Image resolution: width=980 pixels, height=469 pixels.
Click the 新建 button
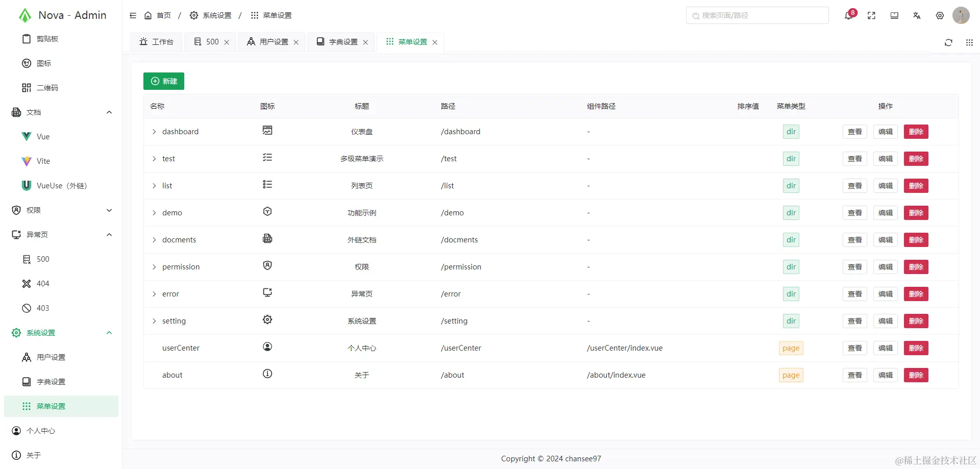point(164,81)
